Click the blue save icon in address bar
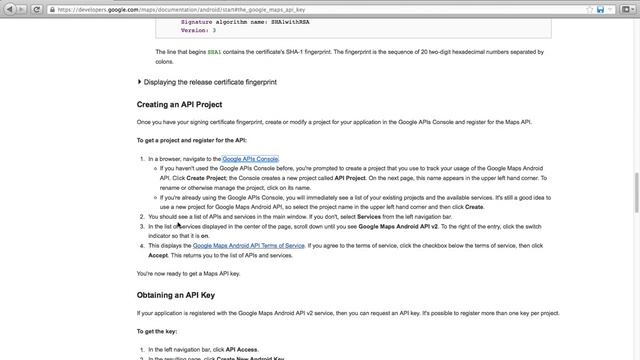This screenshot has height=360, width=640. [600, 9]
